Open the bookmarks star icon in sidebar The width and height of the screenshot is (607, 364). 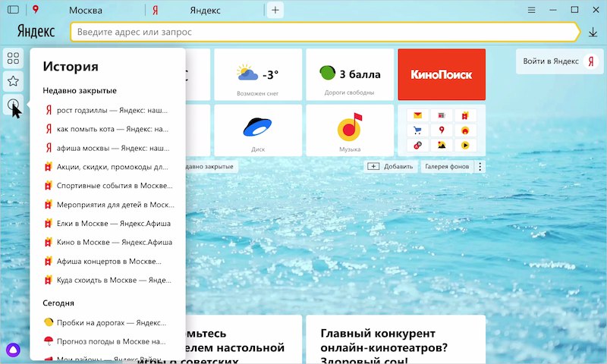(13, 81)
